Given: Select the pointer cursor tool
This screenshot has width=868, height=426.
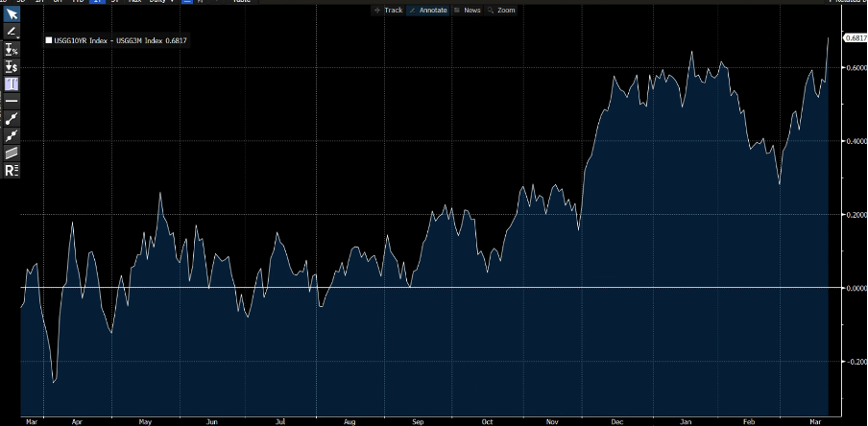Looking at the screenshot, I should tap(12, 13).
